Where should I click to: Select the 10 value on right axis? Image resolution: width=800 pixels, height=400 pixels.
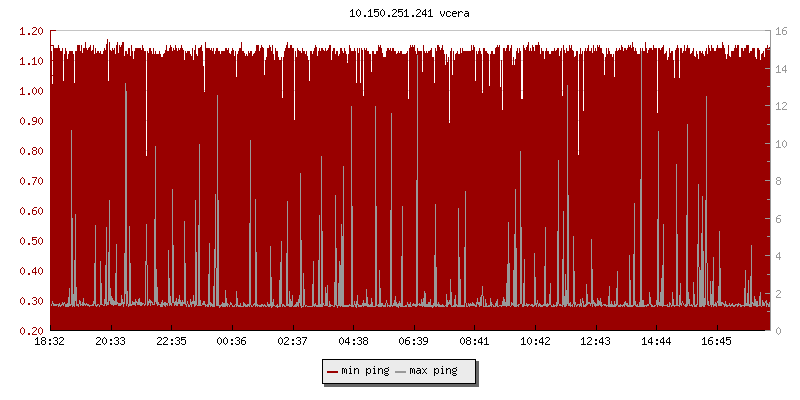click(x=783, y=144)
